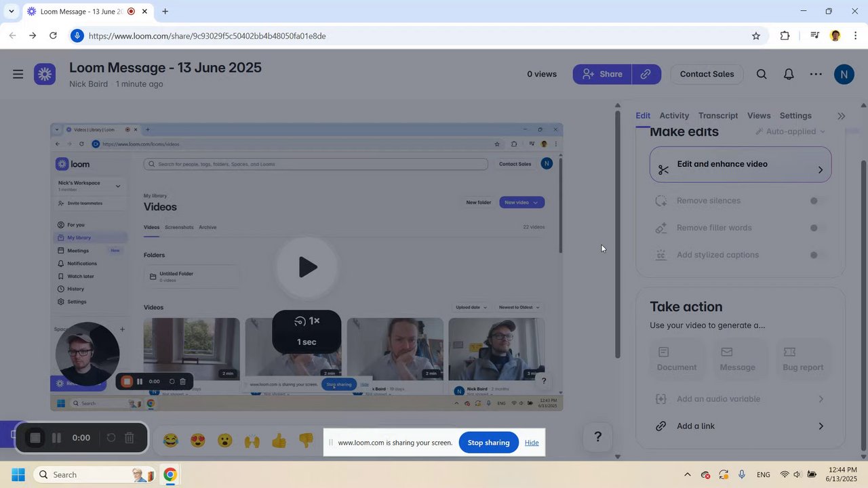Go to Loom home via logo
Screen dimensions: 868x488
pyautogui.click(x=45, y=74)
